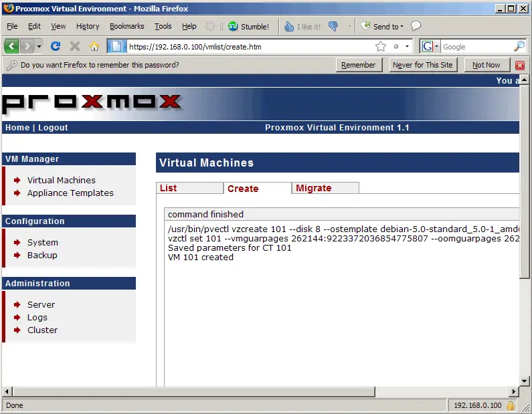Click the magnifying glass search icon
The width and height of the screenshot is (532, 414).
(519, 46)
